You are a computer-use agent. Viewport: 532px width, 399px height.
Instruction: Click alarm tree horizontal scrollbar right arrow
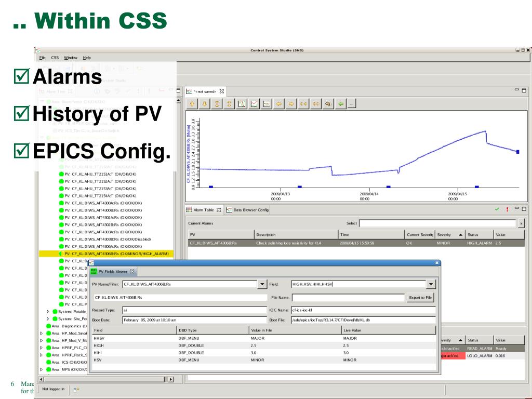coord(170,379)
